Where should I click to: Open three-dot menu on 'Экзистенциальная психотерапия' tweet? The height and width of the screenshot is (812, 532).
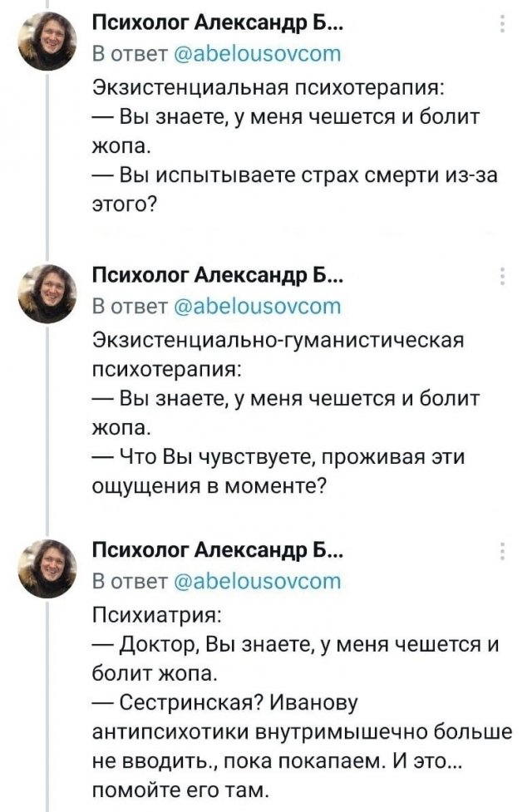pyautogui.click(x=502, y=23)
